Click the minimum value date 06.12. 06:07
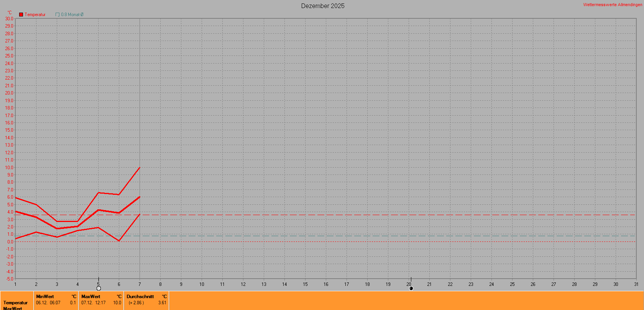 tap(48, 303)
